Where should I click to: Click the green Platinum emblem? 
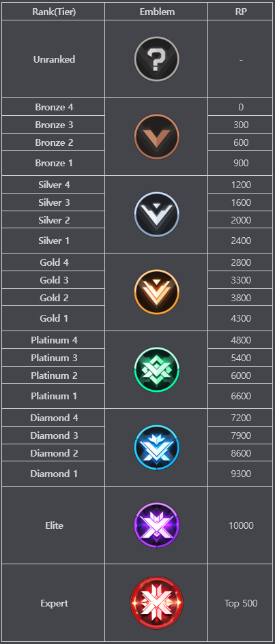[x=157, y=369]
